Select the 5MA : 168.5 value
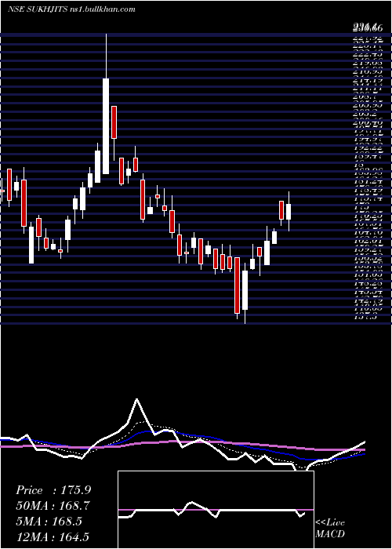Viewport: 392px width, 549px height. point(49,521)
